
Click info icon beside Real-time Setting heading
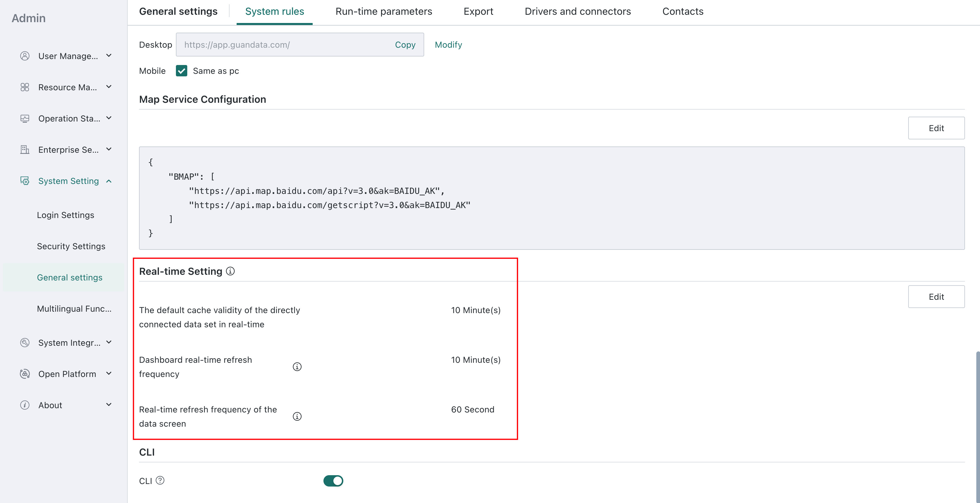[230, 271]
